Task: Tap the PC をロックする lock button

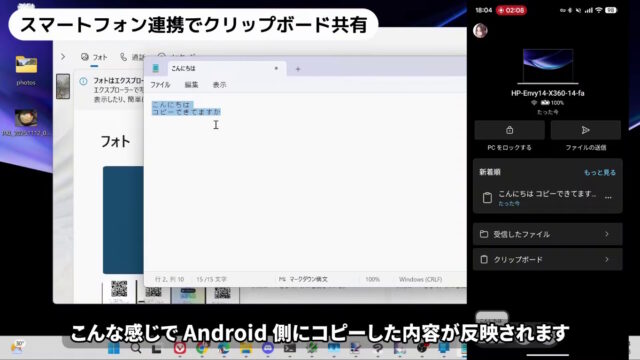Action: pyautogui.click(x=509, y=130)
